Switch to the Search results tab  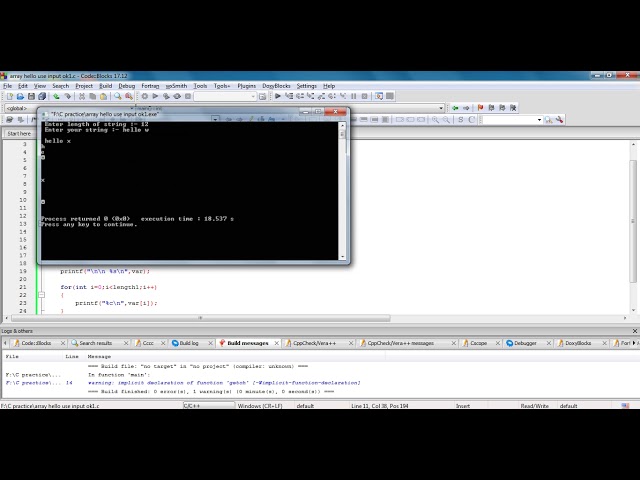(x=96, y=343)
